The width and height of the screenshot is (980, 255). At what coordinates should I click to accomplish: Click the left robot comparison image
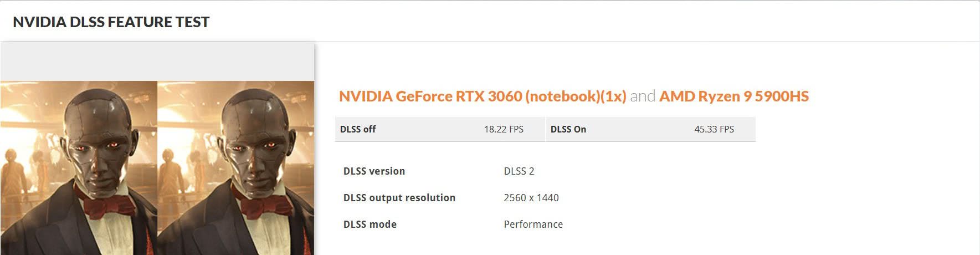point(79,168)
